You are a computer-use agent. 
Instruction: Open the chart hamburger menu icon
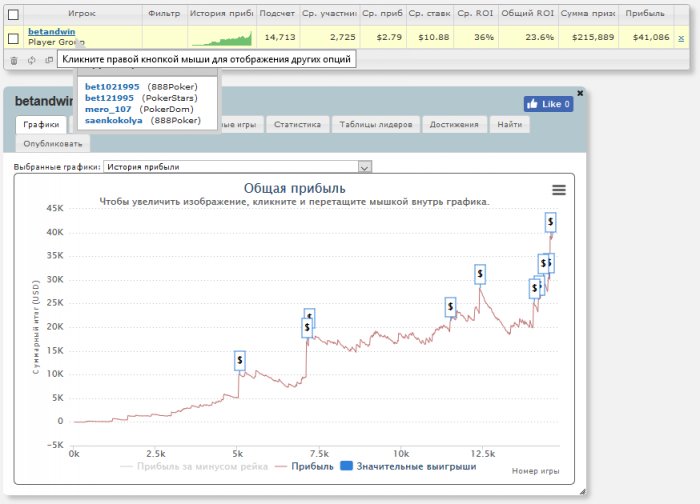[559, 190]
